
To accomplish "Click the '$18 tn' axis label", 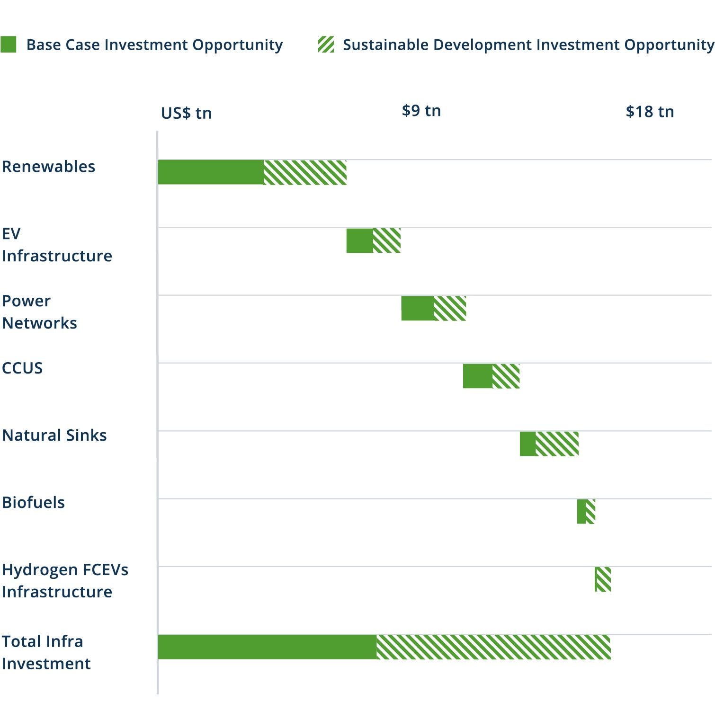I will coord(650,111).
